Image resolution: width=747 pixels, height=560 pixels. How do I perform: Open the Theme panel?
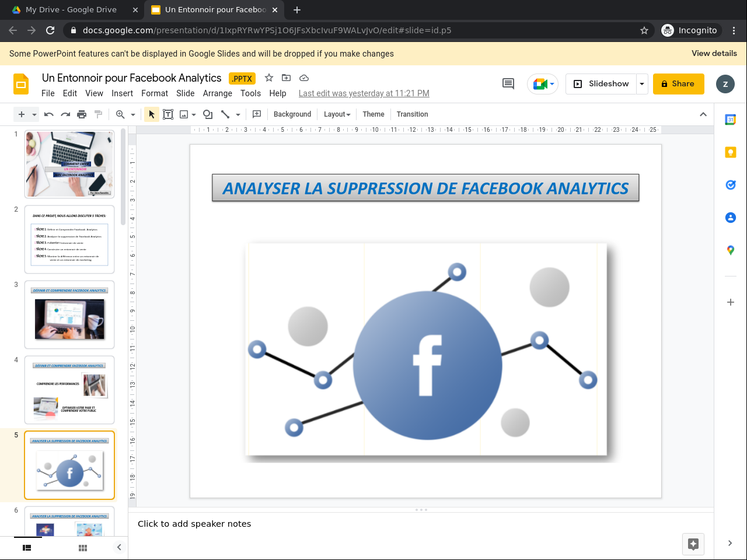pyautogui.click(x=373, y=114)
